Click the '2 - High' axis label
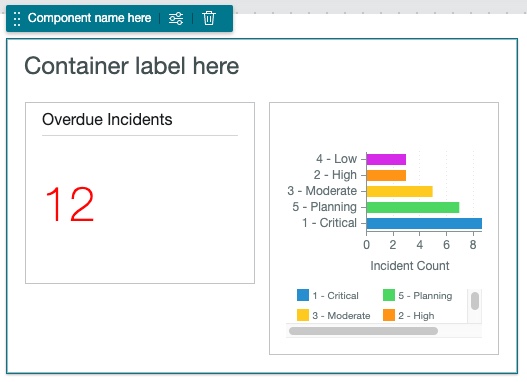 (x=335, y=175)
